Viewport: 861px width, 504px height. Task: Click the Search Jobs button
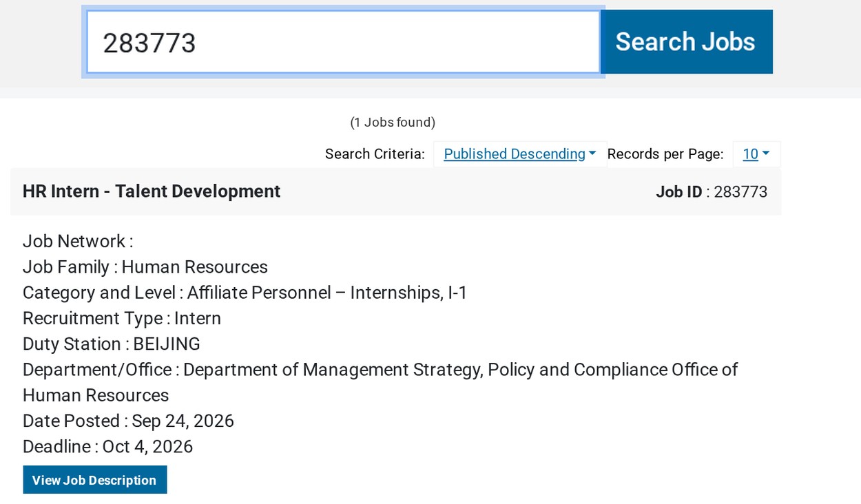pos(686,42)
